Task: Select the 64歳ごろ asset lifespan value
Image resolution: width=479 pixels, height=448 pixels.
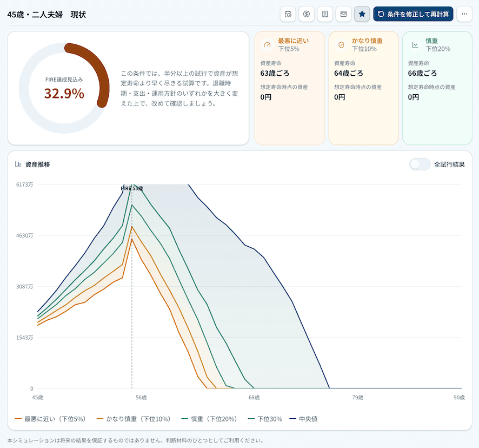Action: (349, 74)
